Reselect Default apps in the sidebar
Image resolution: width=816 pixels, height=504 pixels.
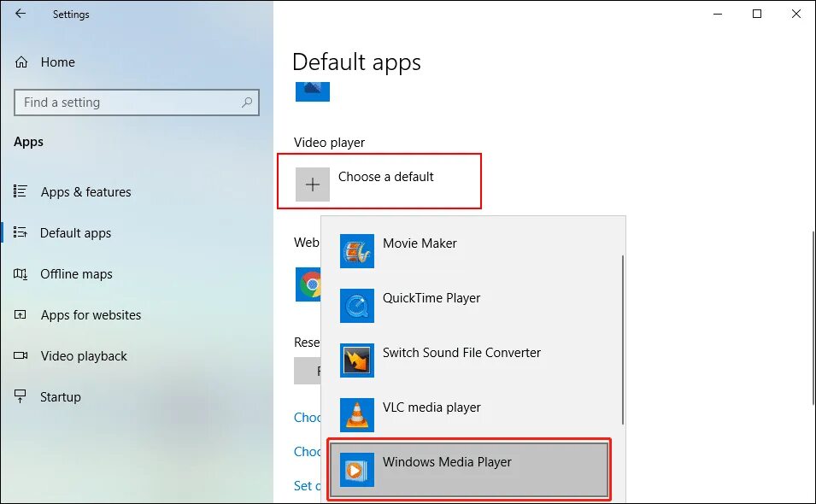(76, 232)
